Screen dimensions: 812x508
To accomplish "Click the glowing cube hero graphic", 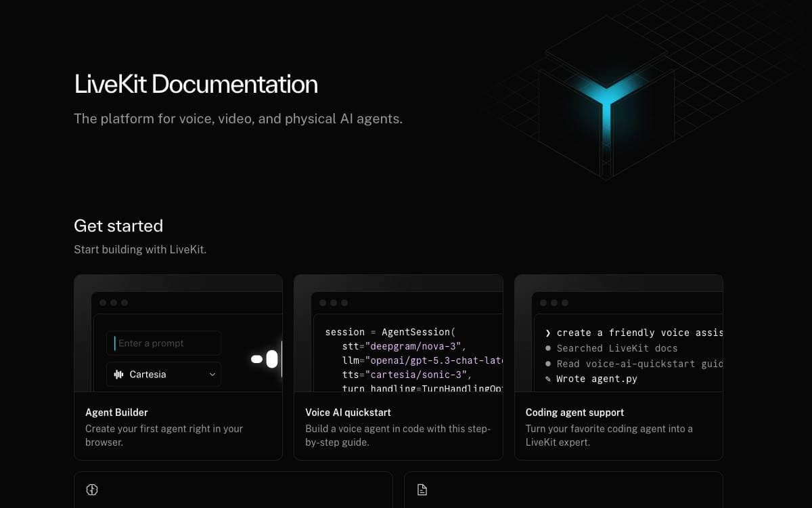I will tap(607, 98).
